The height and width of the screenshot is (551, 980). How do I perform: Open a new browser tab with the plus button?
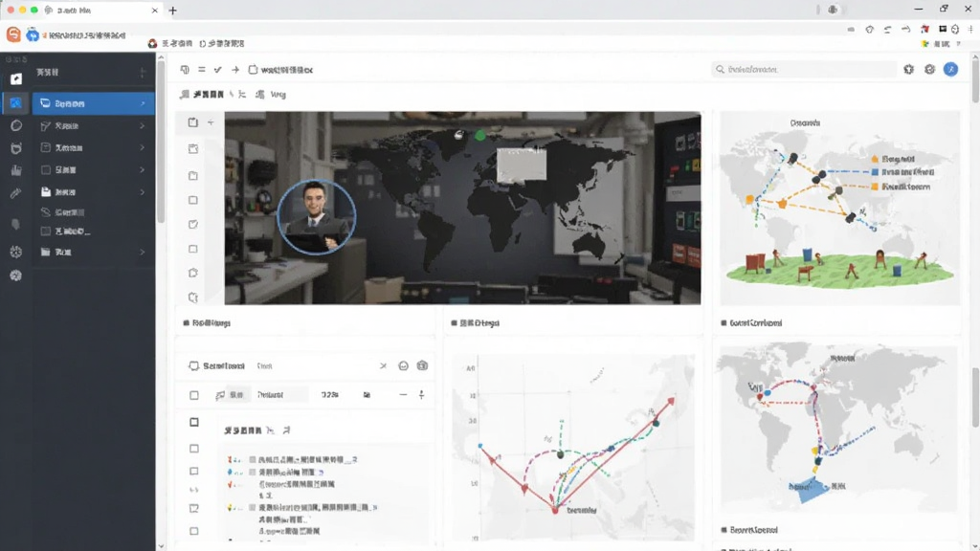(173, 10)
